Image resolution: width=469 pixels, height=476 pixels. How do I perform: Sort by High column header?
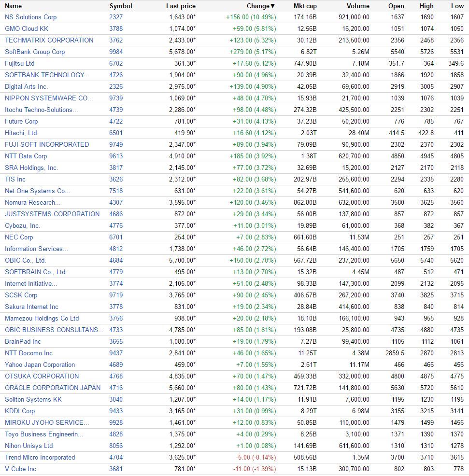[x=426, y=6]
